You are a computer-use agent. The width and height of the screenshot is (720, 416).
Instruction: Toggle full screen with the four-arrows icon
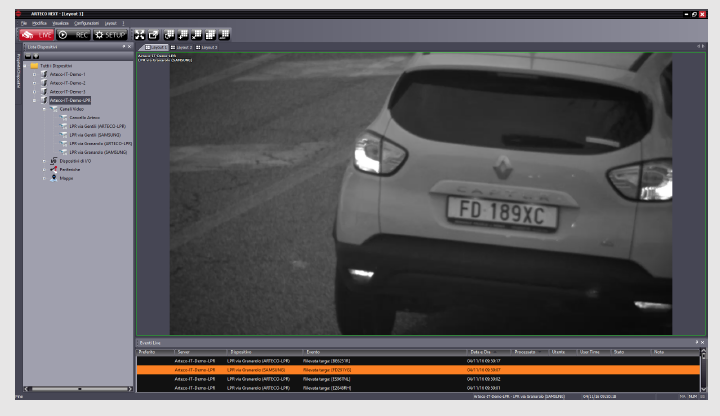tap(140, 35)
